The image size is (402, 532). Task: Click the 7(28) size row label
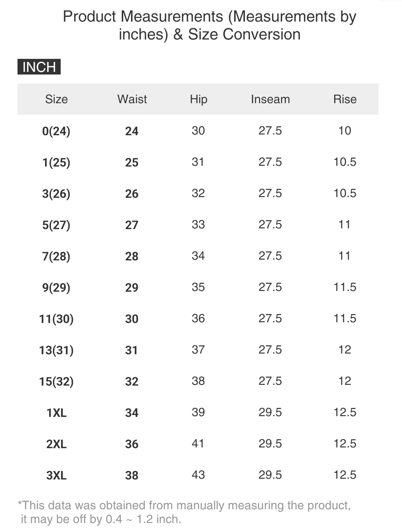[x=56, y=256]
